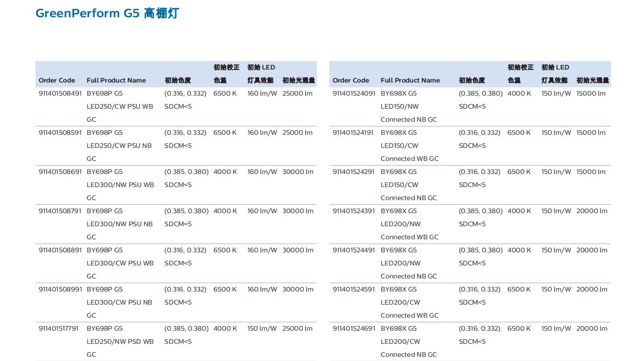
Task: Click left table 初始色度 header
Action: pyautogui.click(x=178, y=80)
